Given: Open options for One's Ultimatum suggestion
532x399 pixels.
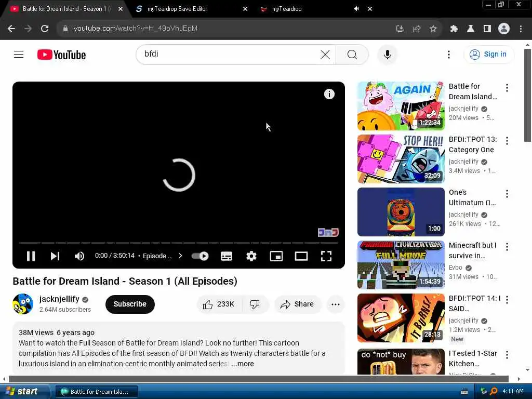Looking at the screenshot, I should click(507, 194).
